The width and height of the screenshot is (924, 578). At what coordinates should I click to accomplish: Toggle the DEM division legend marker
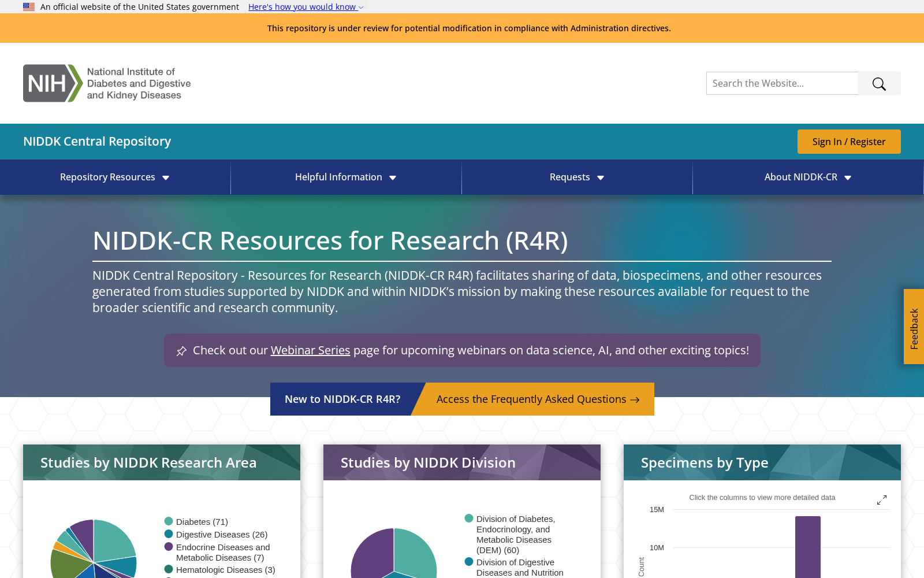click(469, 518)
